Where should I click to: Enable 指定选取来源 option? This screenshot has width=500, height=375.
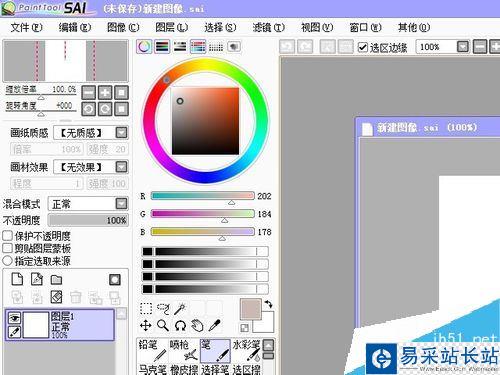(7, 261)
